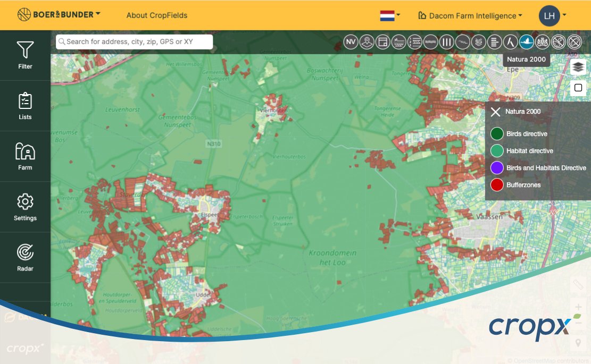
Task: Toggle the wavy water lines layer
Action: click(x=430, y=42)
